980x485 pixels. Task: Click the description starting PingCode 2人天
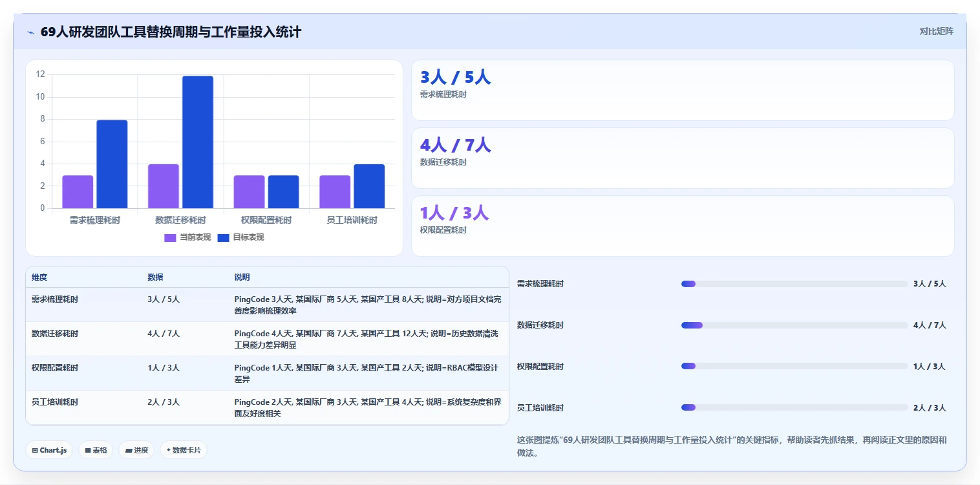point(368,408)
